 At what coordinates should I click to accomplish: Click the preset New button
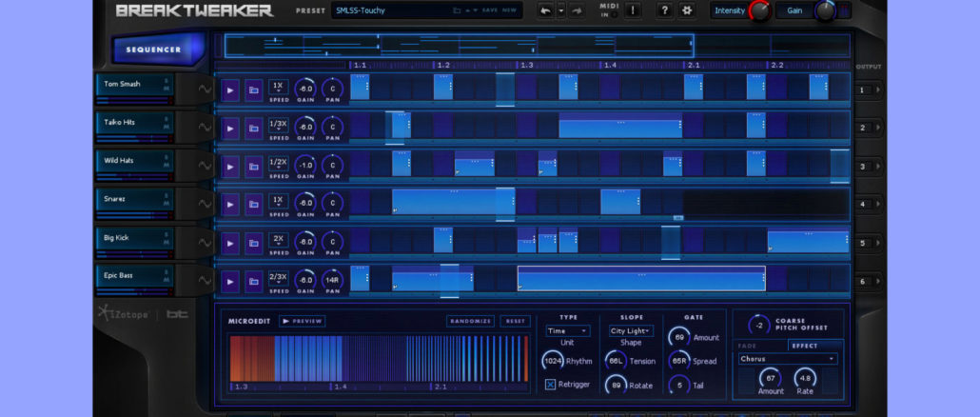[x=509, y=10]
